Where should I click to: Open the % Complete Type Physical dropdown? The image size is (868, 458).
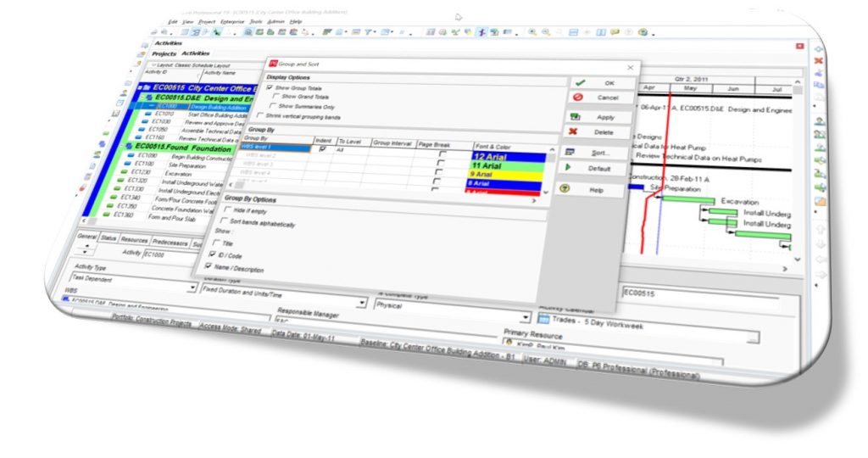pos(524,318)
